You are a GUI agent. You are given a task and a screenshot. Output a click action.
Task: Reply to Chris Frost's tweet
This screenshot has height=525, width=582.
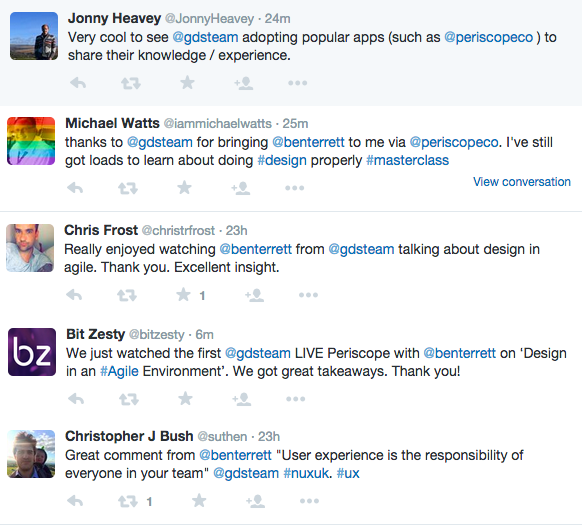(74, 295)
